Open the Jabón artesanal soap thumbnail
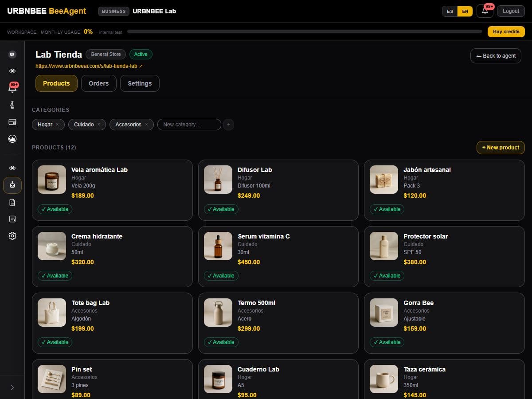This screenshot has width=532, height=399. 384,180
